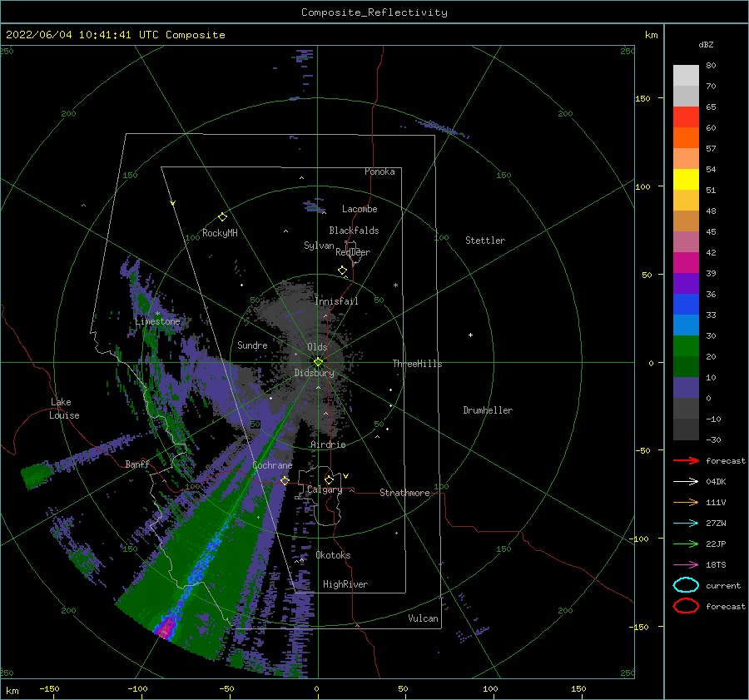Screen dimensions: 749x700
Task: Select the Okotoks label
Action: coord(333,555)
